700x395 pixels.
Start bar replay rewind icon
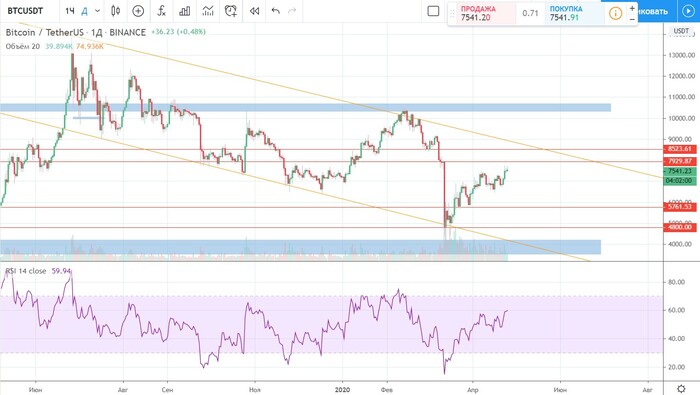tap(254, 11)
